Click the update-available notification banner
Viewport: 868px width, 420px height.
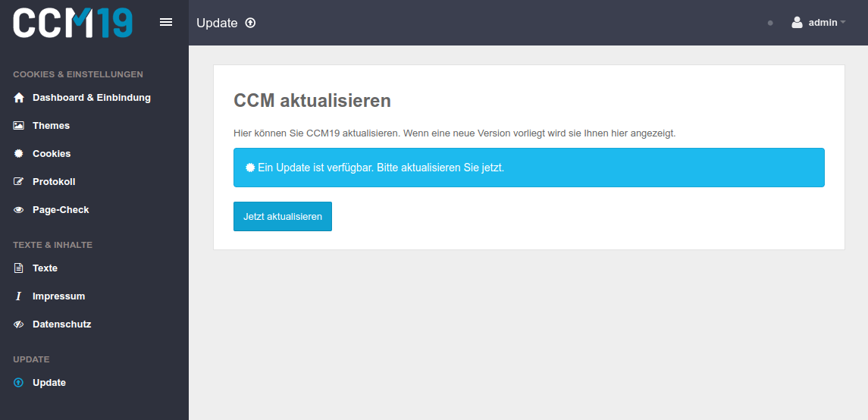528,168
